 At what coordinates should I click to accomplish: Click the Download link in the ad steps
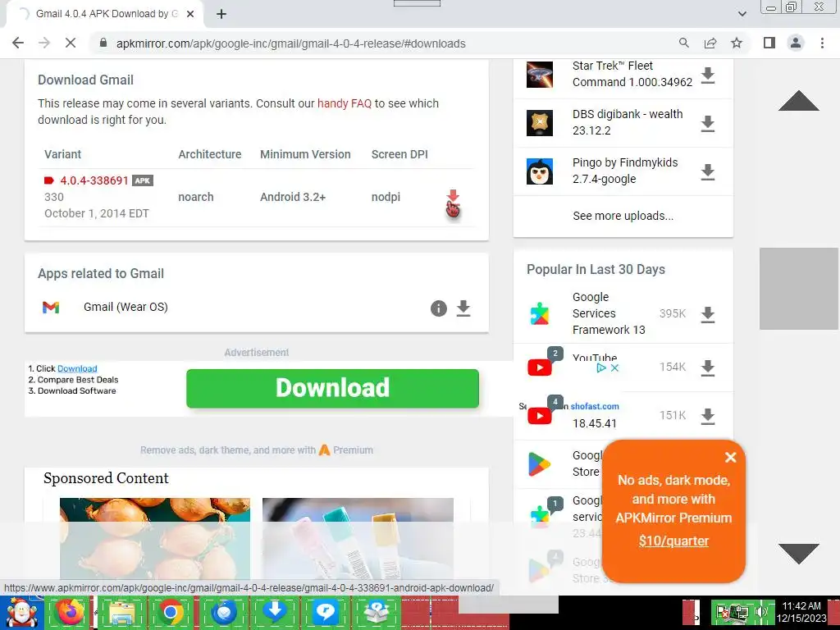coord(77,368)
